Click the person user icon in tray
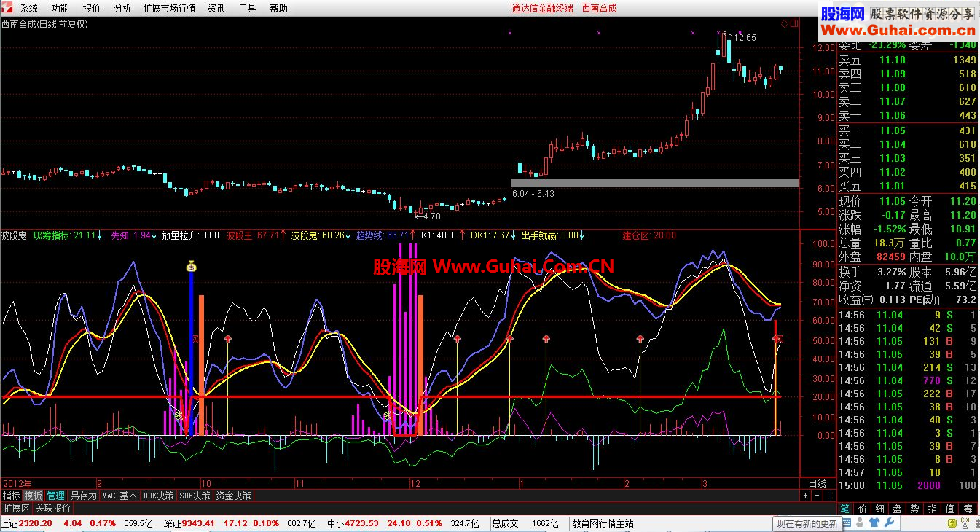Viewport: 980px width, 532px height. click(x=860, y=523)
